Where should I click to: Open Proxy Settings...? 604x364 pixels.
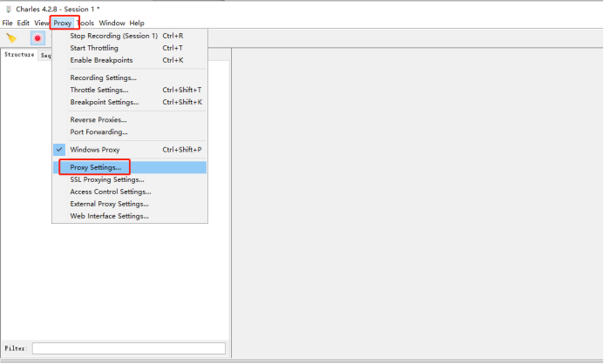[130, 167]
